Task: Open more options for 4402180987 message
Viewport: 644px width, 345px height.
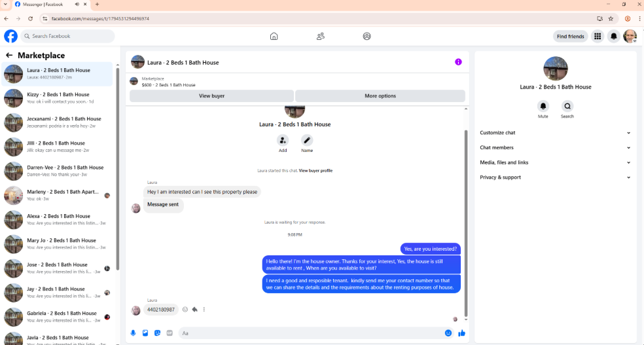Action: tap(204, 309)
